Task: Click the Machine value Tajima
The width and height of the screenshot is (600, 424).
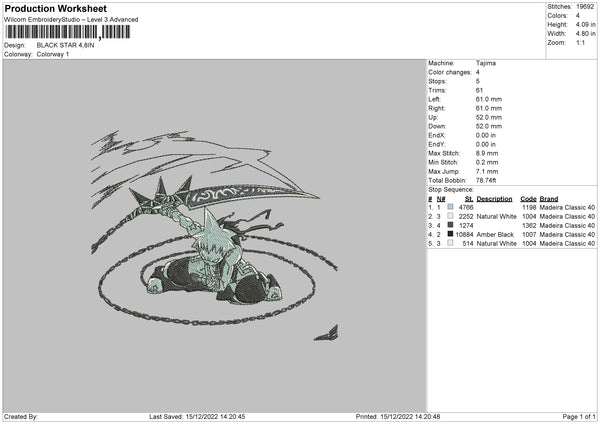Action: pos(486,63)
